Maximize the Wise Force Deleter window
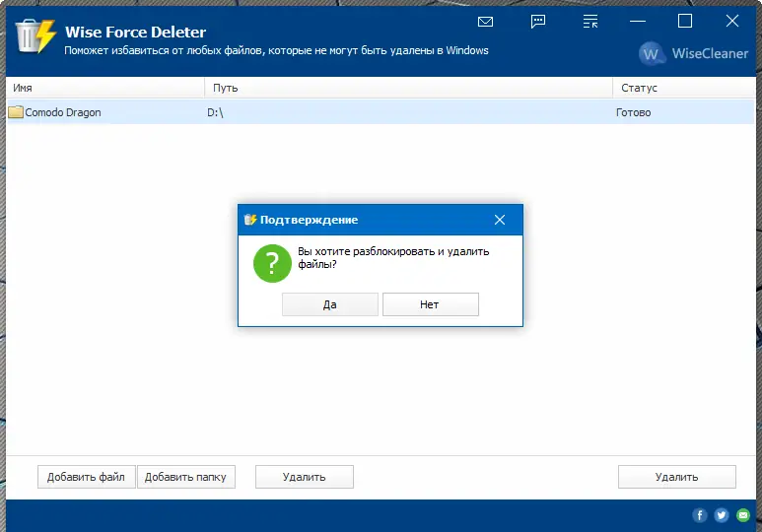The image size is (762, 532). [x=685, y=21]
